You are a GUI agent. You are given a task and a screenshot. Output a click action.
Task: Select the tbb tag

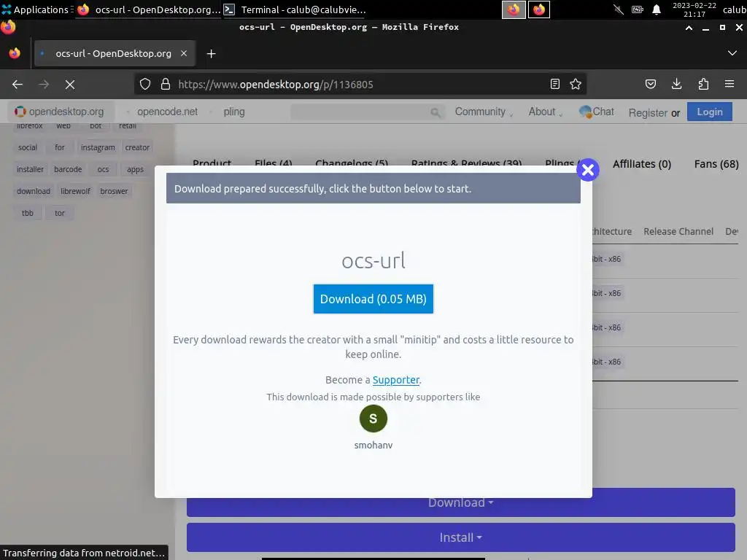coord(28,214)
